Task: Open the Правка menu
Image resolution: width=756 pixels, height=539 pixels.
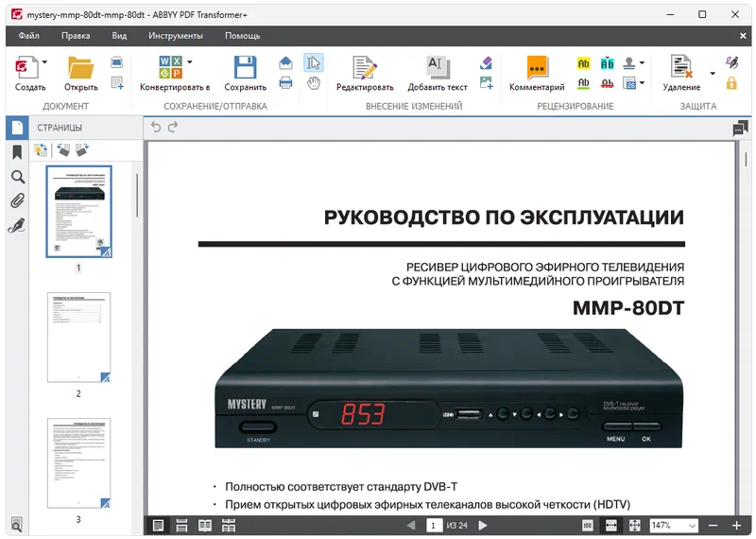Action: pos(76,36)
